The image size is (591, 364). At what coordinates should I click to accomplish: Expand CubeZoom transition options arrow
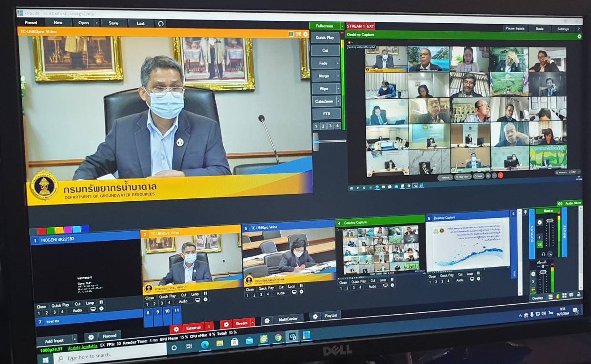point(338,101)
